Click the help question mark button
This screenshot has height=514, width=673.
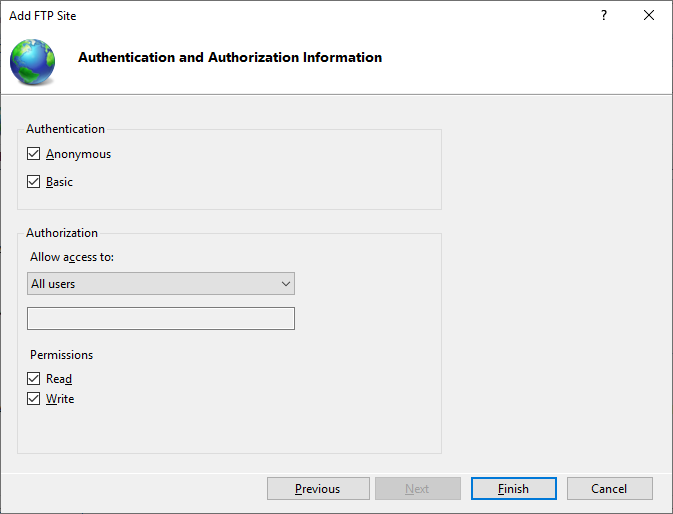click(x=603, y=16)
